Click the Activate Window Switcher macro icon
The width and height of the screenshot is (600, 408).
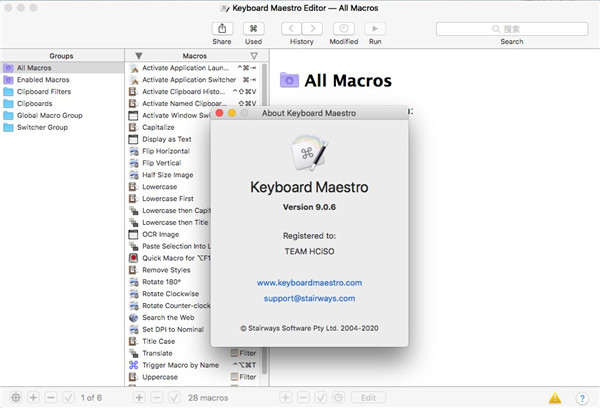133,115
